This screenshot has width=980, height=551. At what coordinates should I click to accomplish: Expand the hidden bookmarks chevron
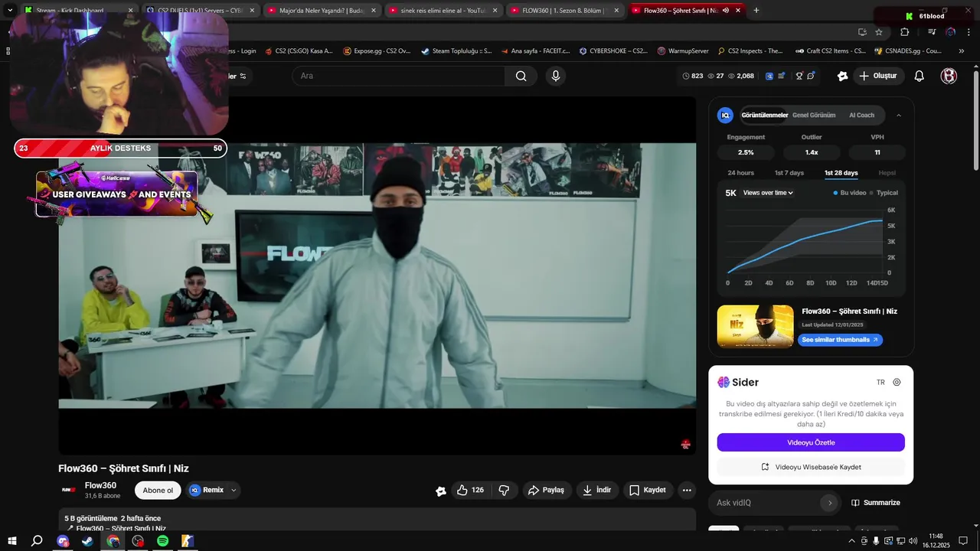[962, 51]
